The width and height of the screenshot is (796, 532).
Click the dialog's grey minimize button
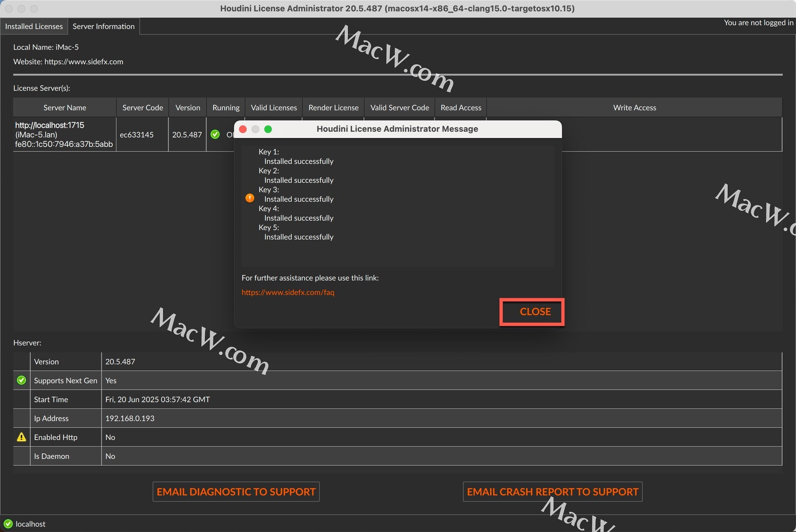click(x=255, y=129)
